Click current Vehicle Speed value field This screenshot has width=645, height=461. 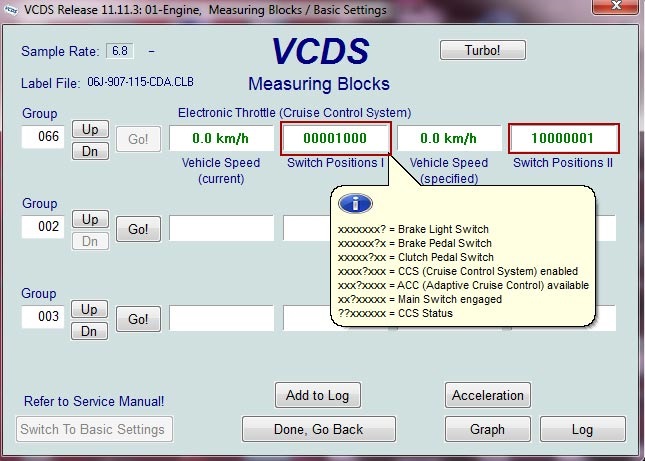coord(221,138)
